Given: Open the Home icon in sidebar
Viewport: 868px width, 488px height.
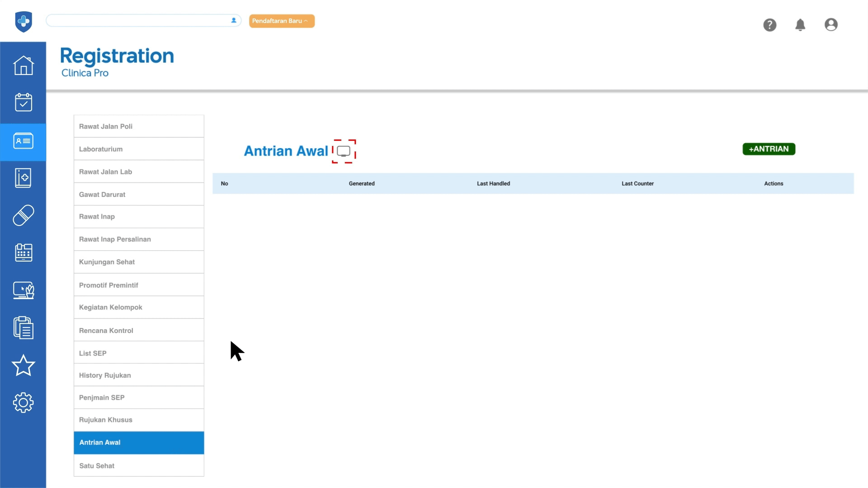Looking at the screenshot, I should click(x=24, y=66).
